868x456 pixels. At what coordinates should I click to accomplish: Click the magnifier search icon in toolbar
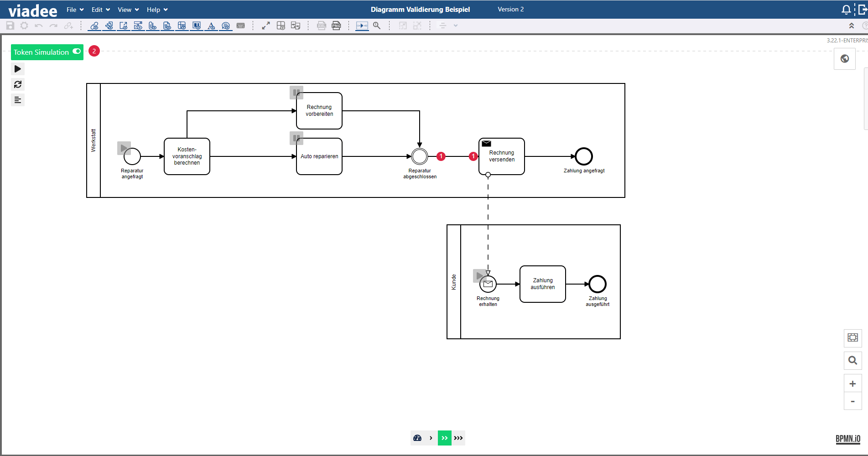tap(377, 26)
